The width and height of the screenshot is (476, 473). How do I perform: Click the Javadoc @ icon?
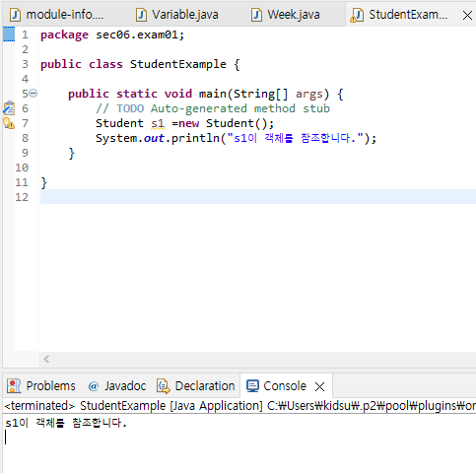pos(94,386)
